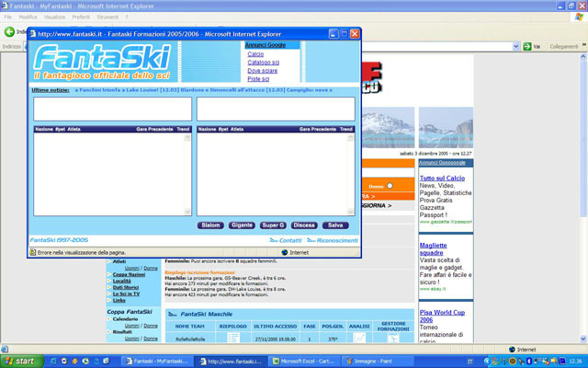Click the main page scrollbar down arrow
Image resolution: width=588 pixels, height=368 pixels.
point(583,339)
